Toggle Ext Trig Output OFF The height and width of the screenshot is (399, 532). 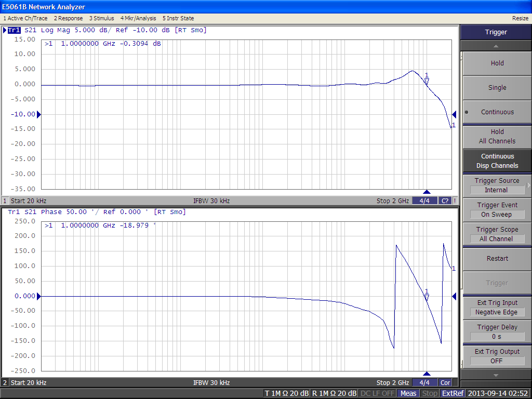[x=497, y=356]
